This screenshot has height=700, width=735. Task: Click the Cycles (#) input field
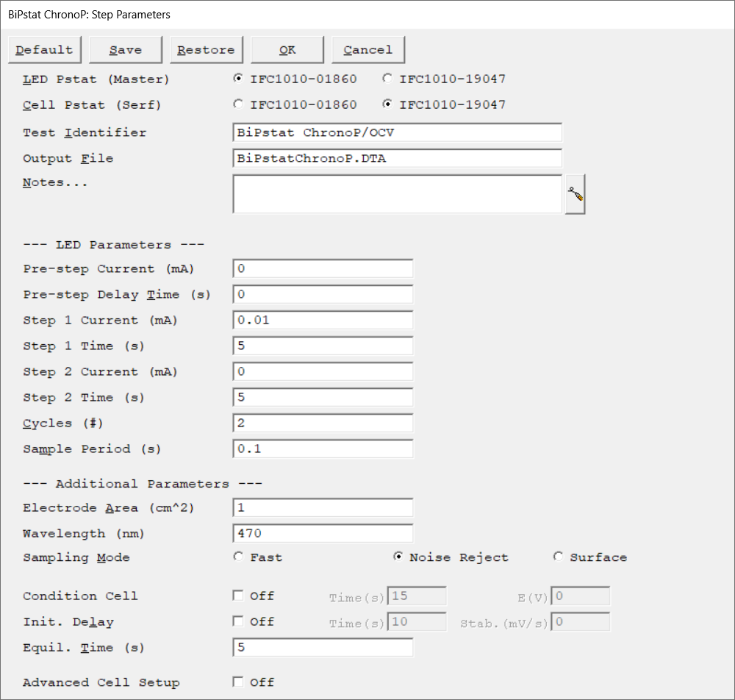click(323, 424)
